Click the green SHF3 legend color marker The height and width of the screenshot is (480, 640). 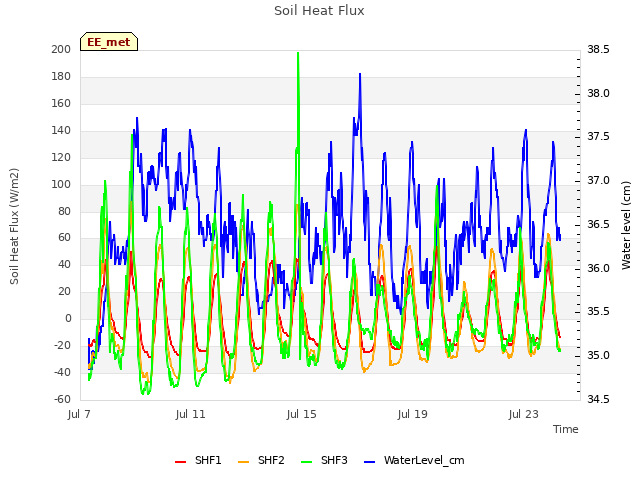click(x=307, y=462)
